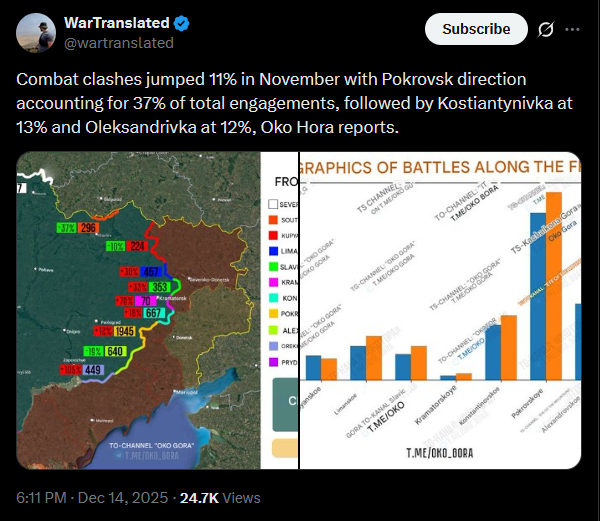Image resolution: width=600 pixels, height=521 pixels.
Task: Click the 24.7K Views count
Action: (x=220, y=498)
